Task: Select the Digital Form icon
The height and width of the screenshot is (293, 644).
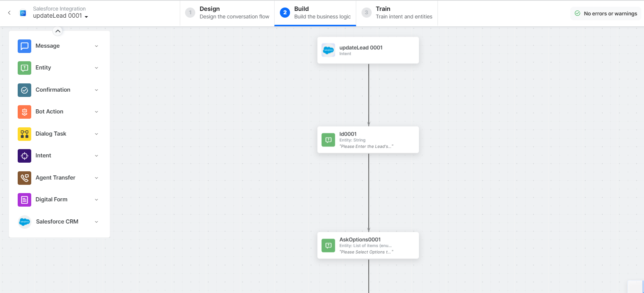Action: coord(24,200)
